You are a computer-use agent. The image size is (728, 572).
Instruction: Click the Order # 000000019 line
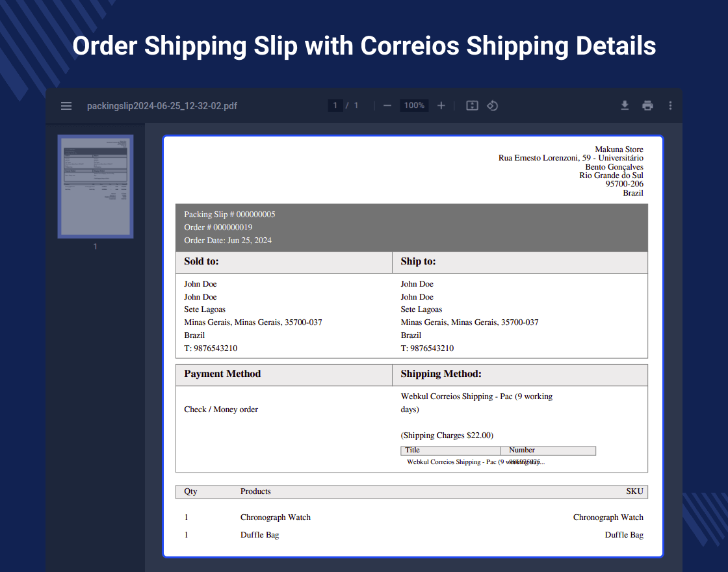[x=218, y=227]
